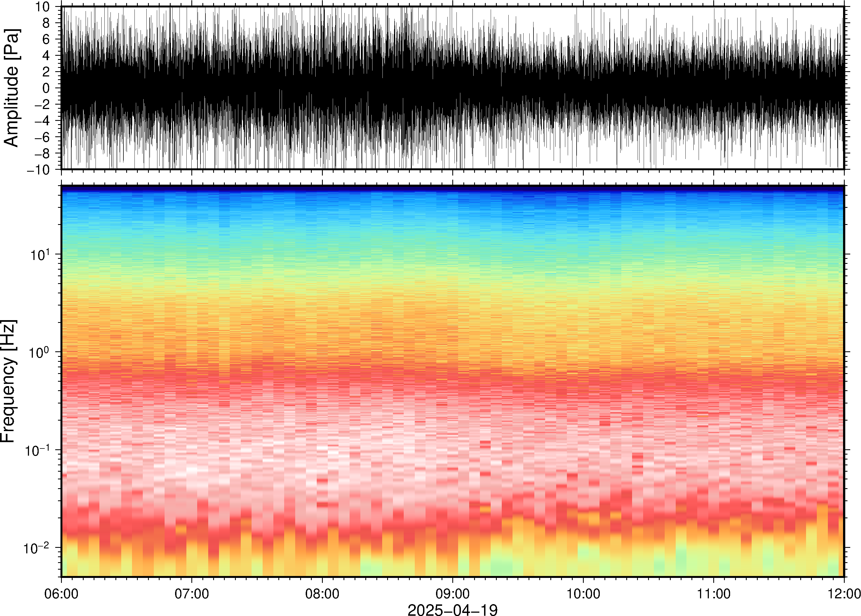Click the amplitude tick label 6

[x=46, y=39]
